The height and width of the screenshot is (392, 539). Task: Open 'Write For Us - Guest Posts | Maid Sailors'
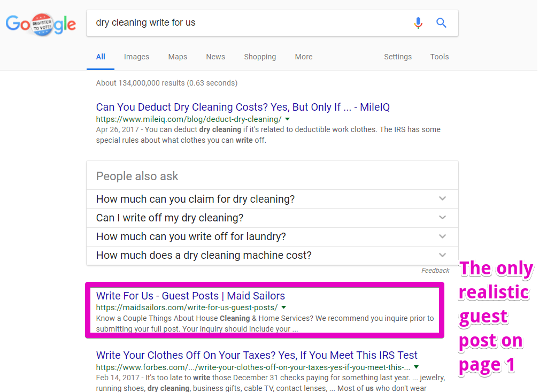pyautogui.click(x=190, y=296)
